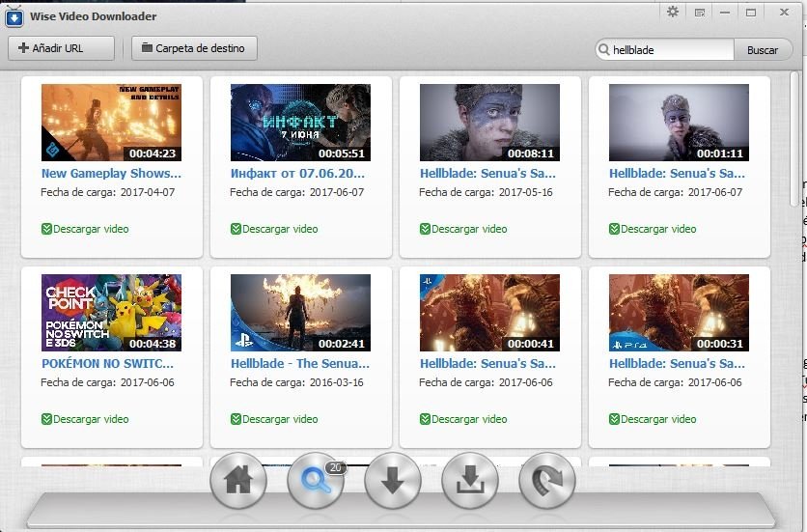Open New Gameplay Shows... video thumbnail

(111, 123)
